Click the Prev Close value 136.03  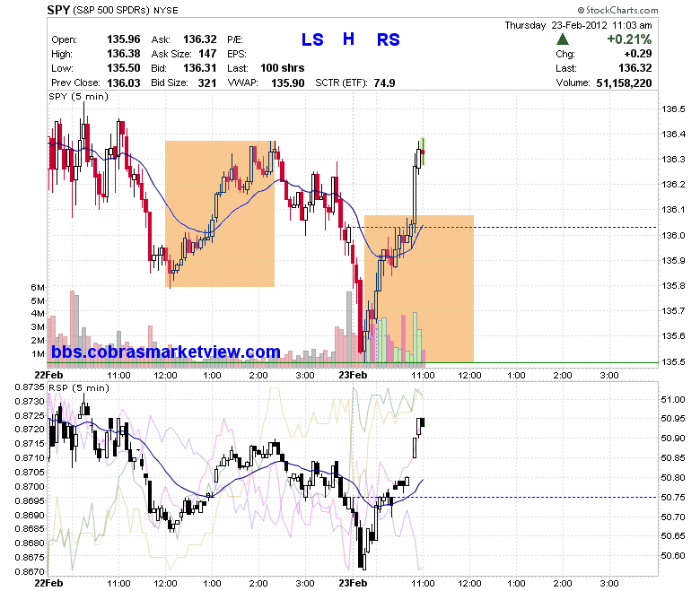point(123,83)
